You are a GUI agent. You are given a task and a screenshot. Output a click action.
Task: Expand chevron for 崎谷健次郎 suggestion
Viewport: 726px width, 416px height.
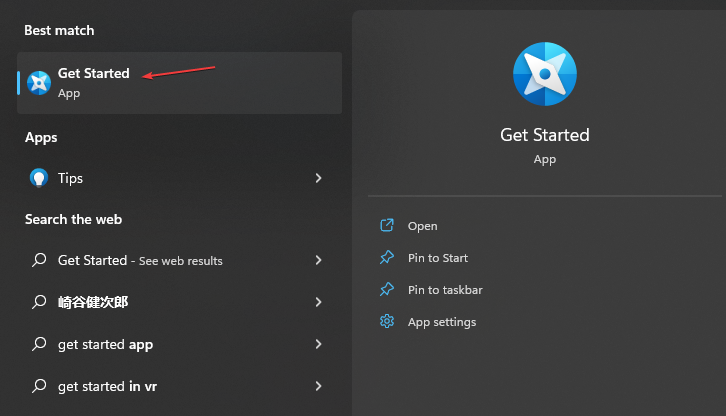pos(318,302)
